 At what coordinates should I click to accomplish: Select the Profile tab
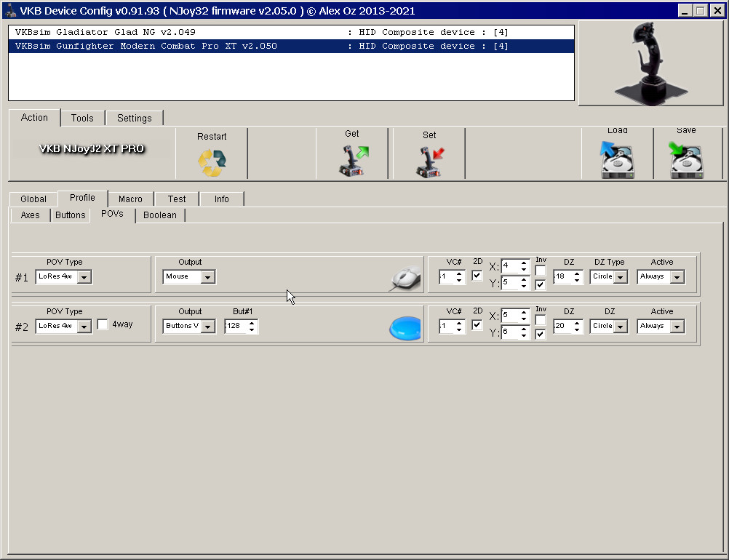(x=82, y=198)
